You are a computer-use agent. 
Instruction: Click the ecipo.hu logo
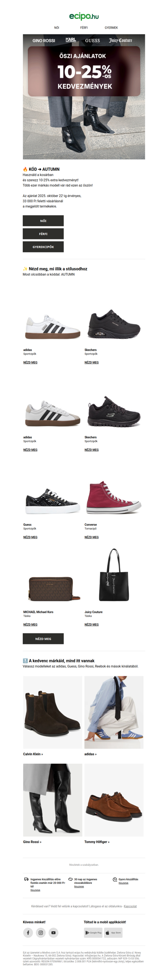tap(84, 16)
